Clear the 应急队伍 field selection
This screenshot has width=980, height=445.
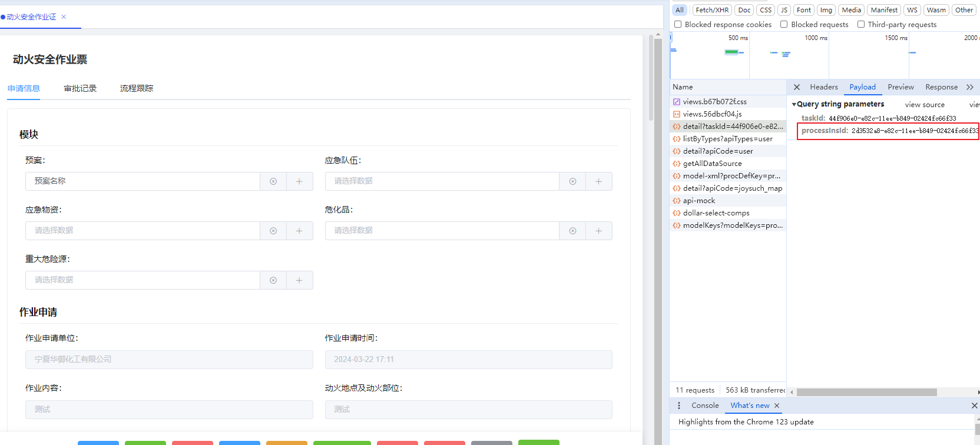[572, 181]
